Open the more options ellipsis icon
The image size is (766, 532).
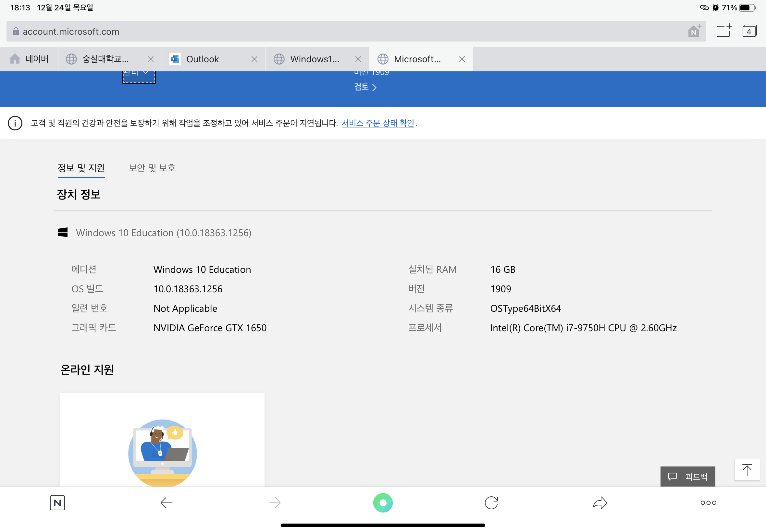(x=708, y=503)
